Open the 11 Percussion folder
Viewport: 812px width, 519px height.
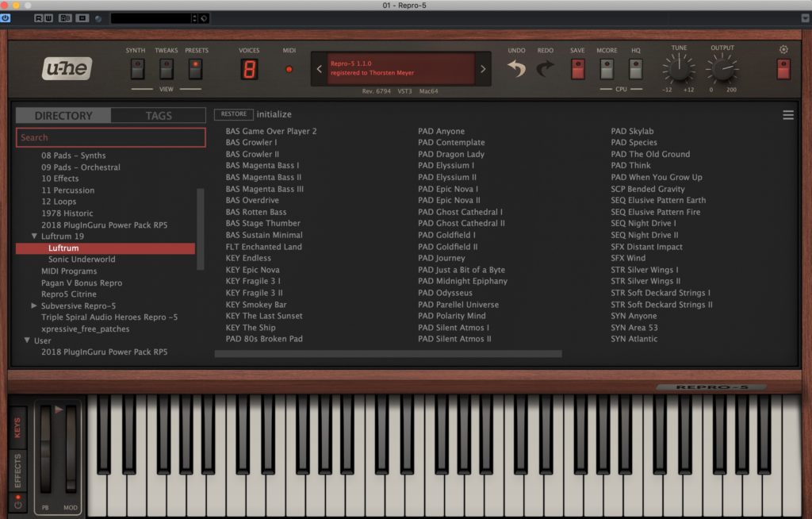(x=68, y=190)
